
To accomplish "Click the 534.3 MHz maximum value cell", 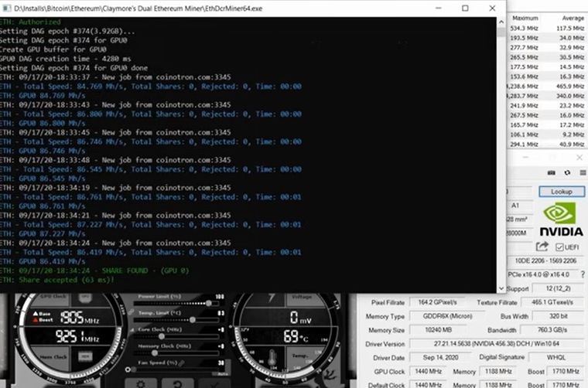I will point(524,28).
